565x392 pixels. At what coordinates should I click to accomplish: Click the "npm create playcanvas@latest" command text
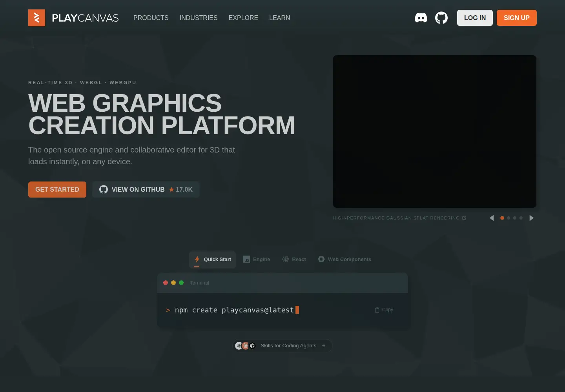(234, 310)
